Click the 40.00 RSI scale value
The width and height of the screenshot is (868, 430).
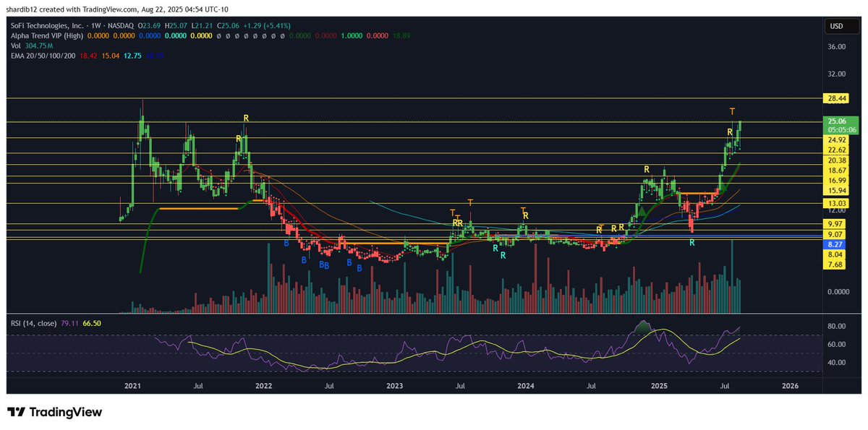click(837, 363)
